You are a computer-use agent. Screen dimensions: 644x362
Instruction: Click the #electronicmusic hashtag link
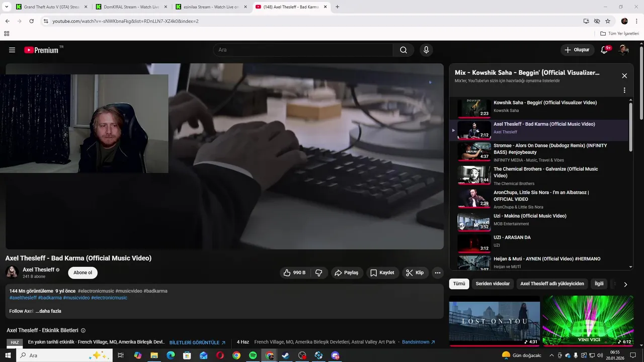96,291
